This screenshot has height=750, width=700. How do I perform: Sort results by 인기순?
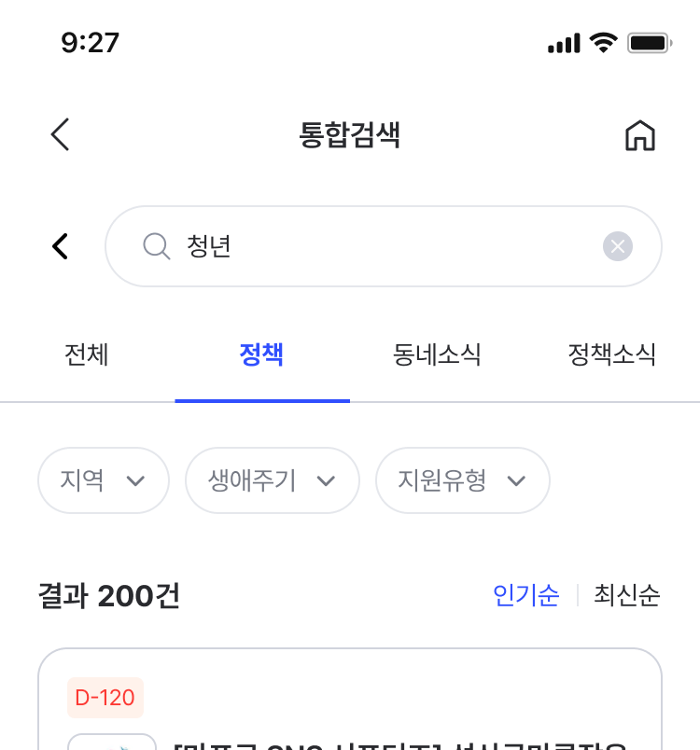525,595
